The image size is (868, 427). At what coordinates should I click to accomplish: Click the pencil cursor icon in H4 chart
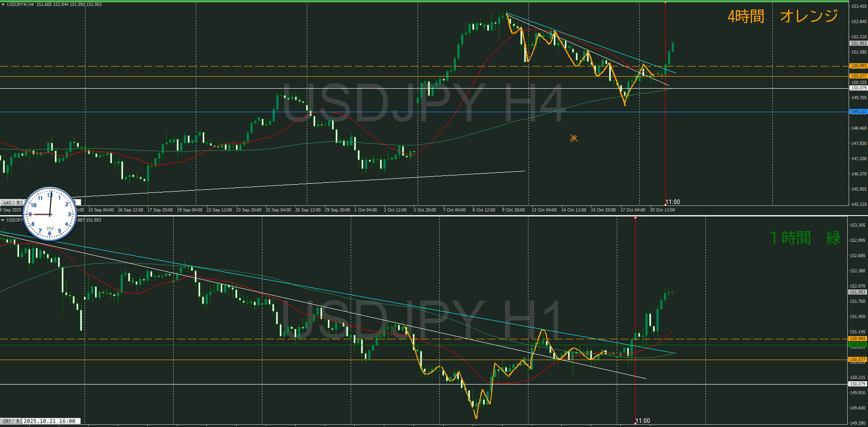[x=574, y=138]
